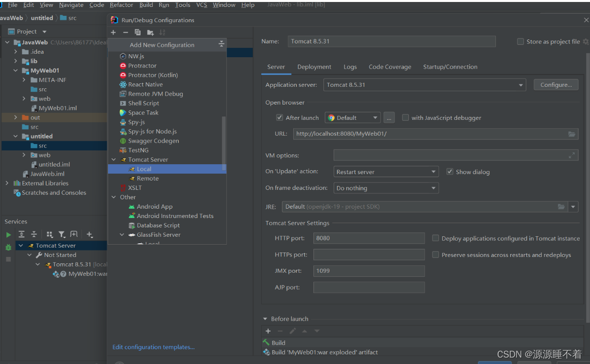Uncheck the Show dialog checkbox
The image size is (590, 364).
click(x=450, y=172)
